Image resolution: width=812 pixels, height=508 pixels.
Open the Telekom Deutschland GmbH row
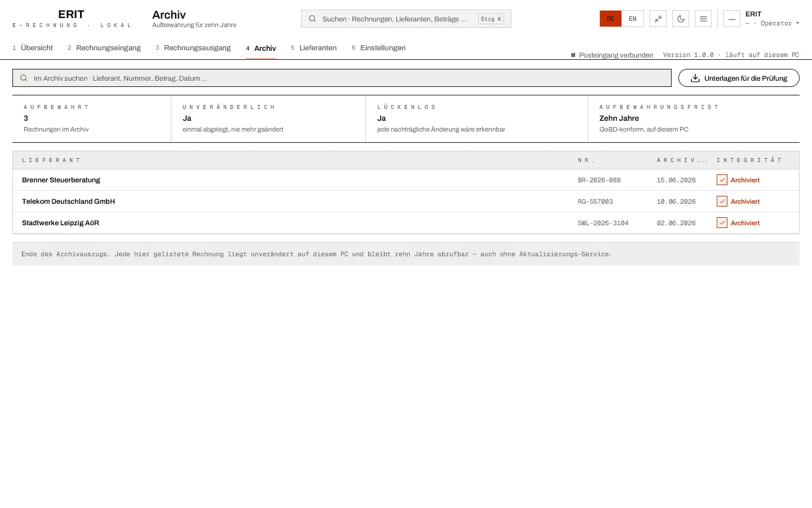click(x=406, y=202)
